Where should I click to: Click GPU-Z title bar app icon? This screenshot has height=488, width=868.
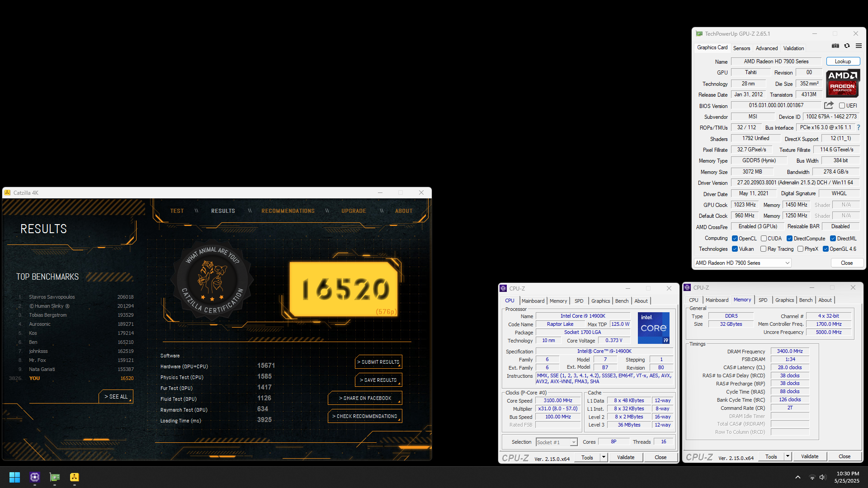pos(699,34)
